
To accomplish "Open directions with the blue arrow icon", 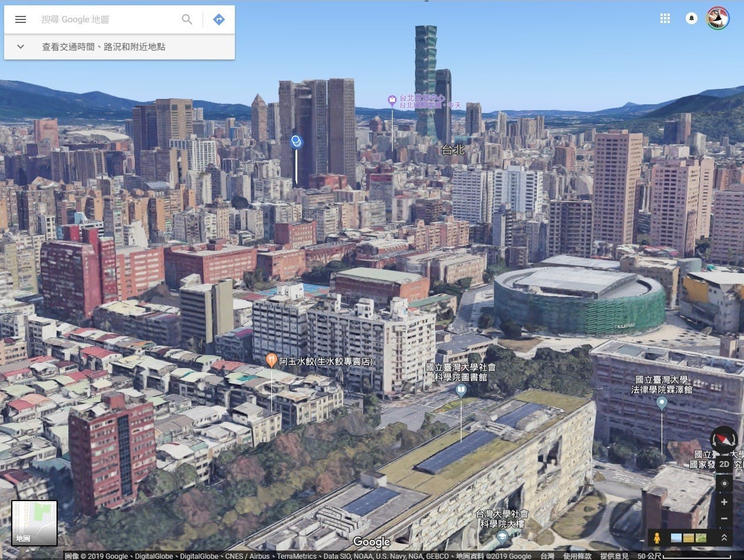I will [x=219, y=19].
